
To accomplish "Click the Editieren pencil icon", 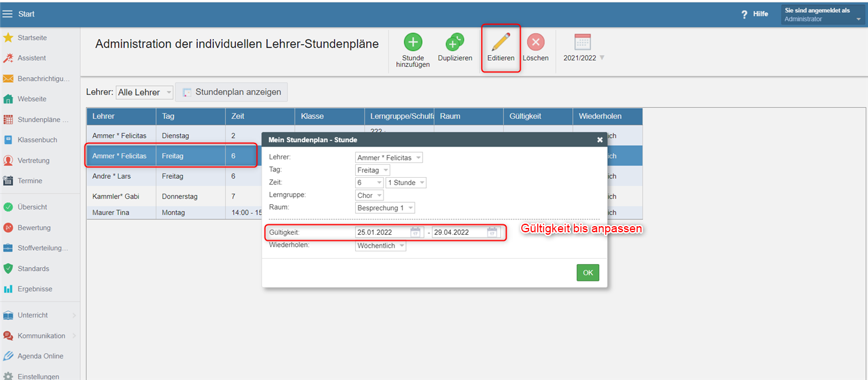I will click(500, 42).
